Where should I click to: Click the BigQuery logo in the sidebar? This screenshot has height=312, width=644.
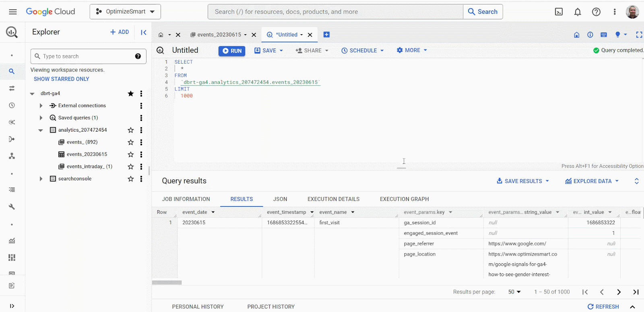(12, 32)
